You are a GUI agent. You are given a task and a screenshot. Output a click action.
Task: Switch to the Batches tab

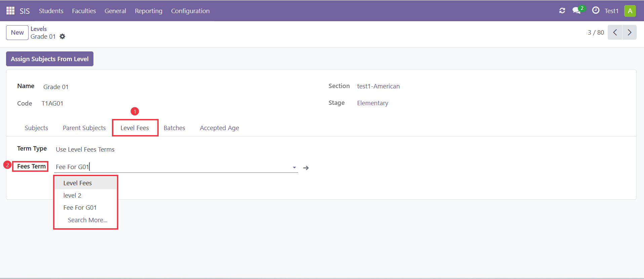(174, 128)
